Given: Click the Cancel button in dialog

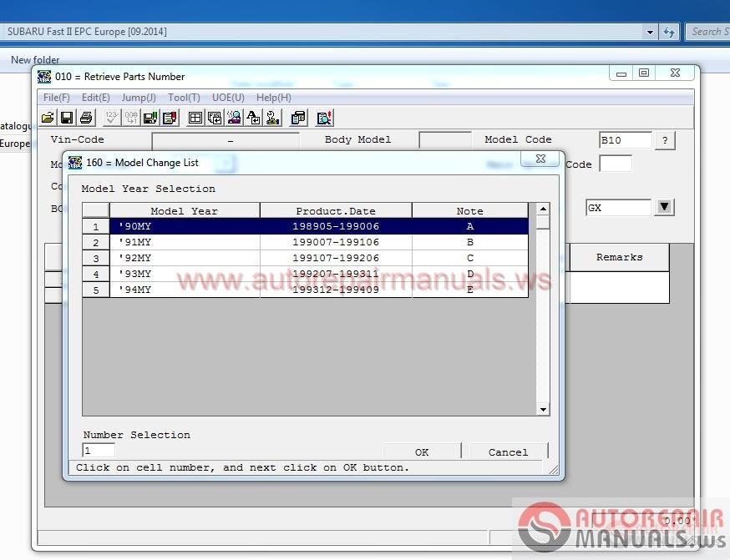Looking at the screenshot, I should click(509, 452).
